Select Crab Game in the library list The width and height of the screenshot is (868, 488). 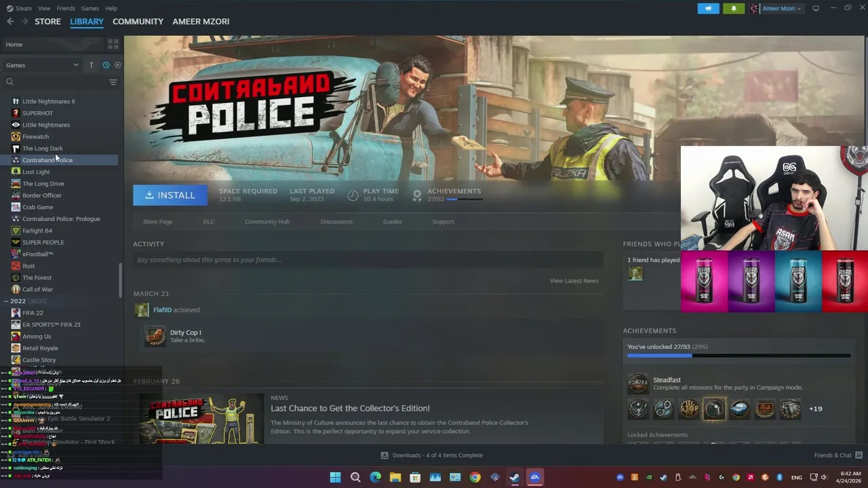tap(37, 207)
